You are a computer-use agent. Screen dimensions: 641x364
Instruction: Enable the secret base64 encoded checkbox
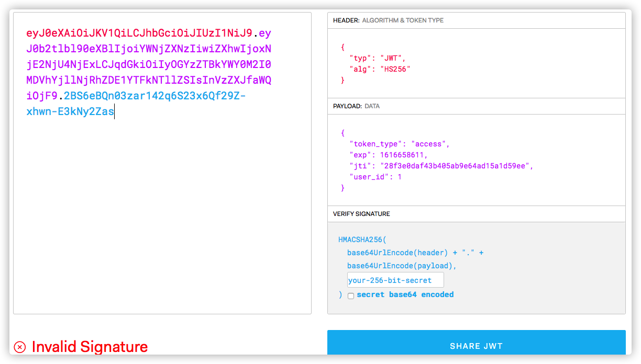(351, 295)
